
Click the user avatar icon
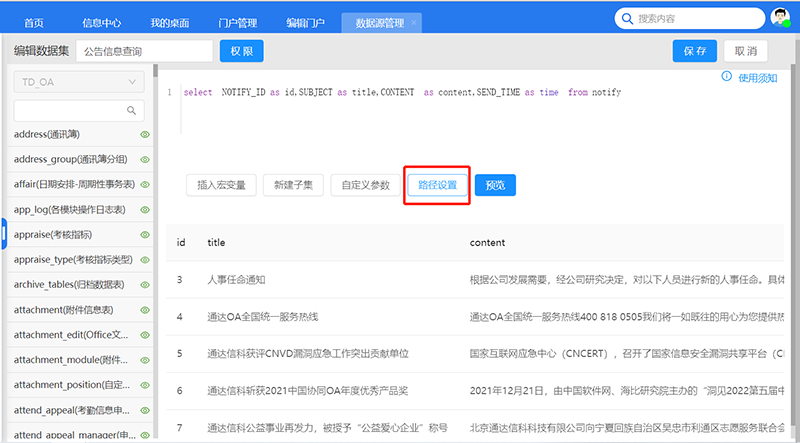pos(778,18)
